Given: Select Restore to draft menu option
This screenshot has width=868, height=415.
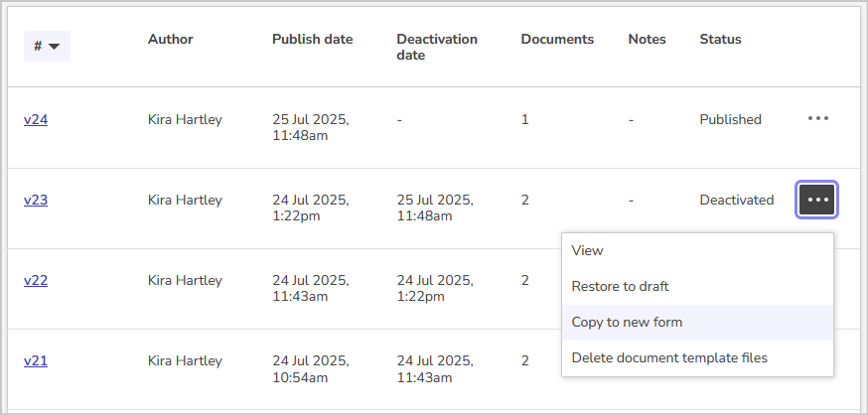Looking at the screenshot, I should tap(697, 287).
